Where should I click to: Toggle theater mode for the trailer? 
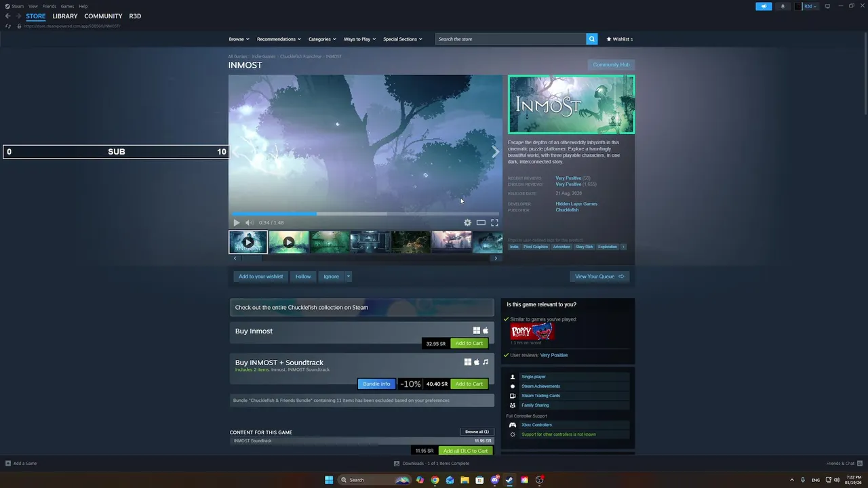pos(481,222)
